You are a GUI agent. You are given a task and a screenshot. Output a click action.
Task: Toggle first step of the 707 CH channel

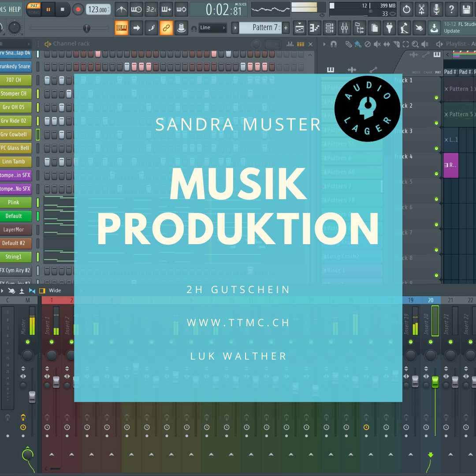[47, 80]
